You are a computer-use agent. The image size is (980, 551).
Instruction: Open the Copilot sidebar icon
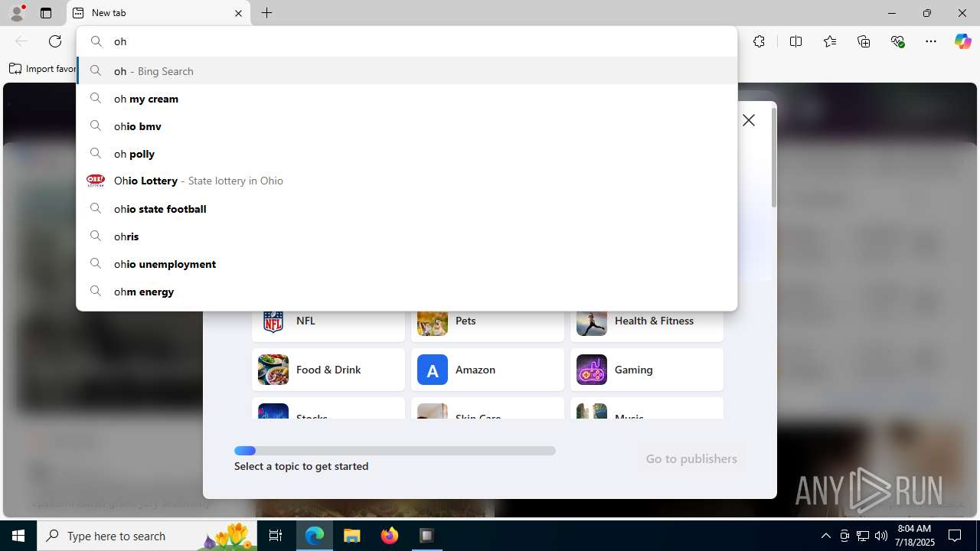click(962, 41)
